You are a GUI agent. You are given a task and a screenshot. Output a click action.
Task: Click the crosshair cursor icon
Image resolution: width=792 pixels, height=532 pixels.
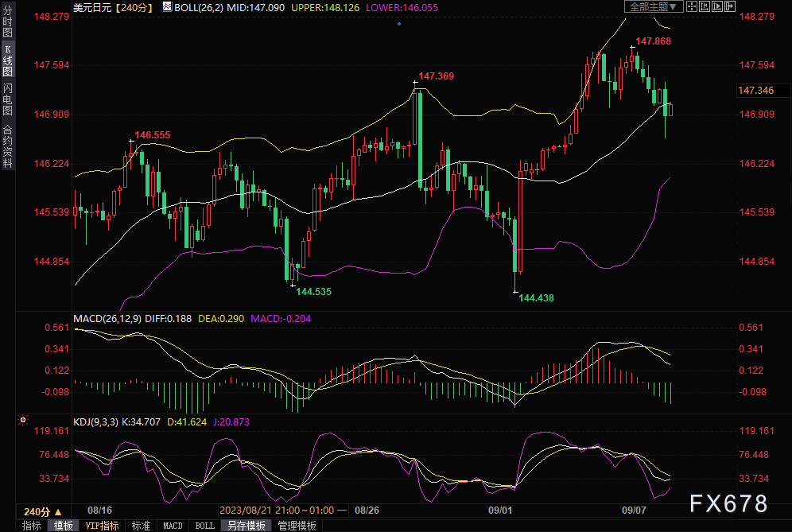tap(692, 6)
